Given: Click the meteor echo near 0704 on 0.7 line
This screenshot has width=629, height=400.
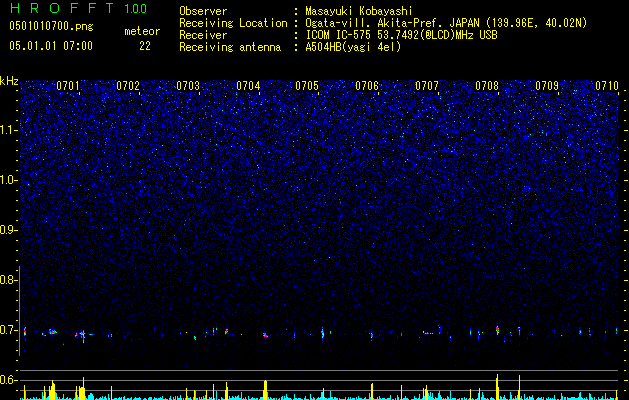Looking at the screenshot, I should point(265,335).
